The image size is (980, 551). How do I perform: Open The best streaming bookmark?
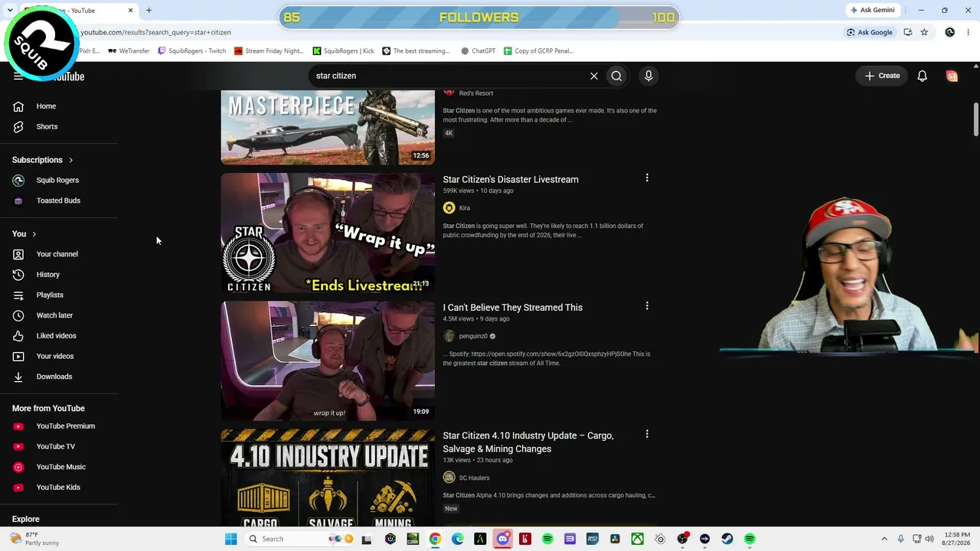(416, 51)
